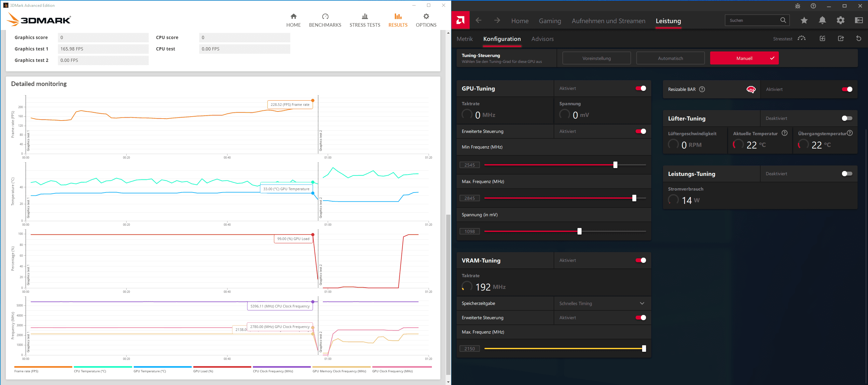Switch to Metrik tab
This screenshot has height=385, width=868.
(465, 39)
